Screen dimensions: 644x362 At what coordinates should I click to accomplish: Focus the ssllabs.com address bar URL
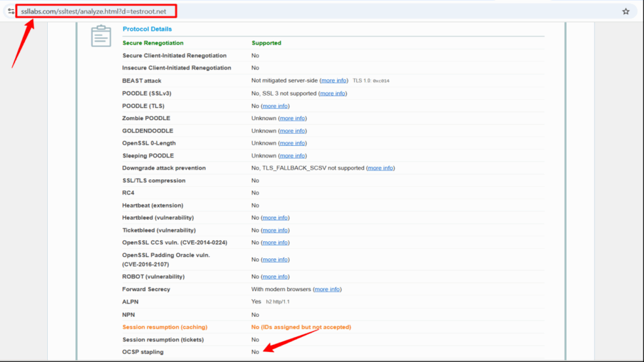coord(94,11)
